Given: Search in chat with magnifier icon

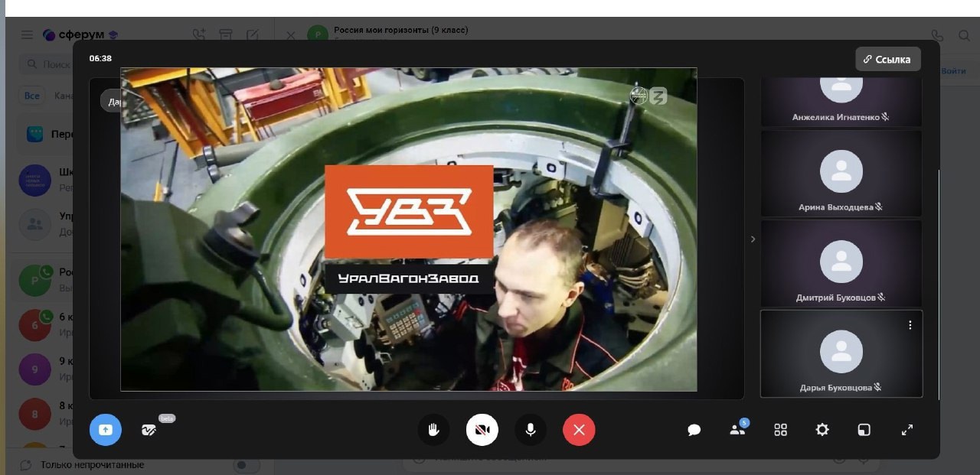Looking at the screenshot, I should (x=965, y=35).
